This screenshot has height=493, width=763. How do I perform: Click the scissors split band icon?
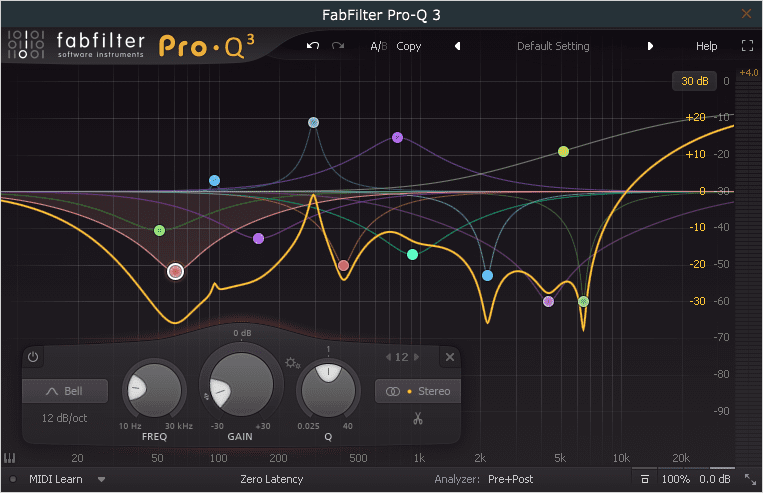tap(417, 418)
